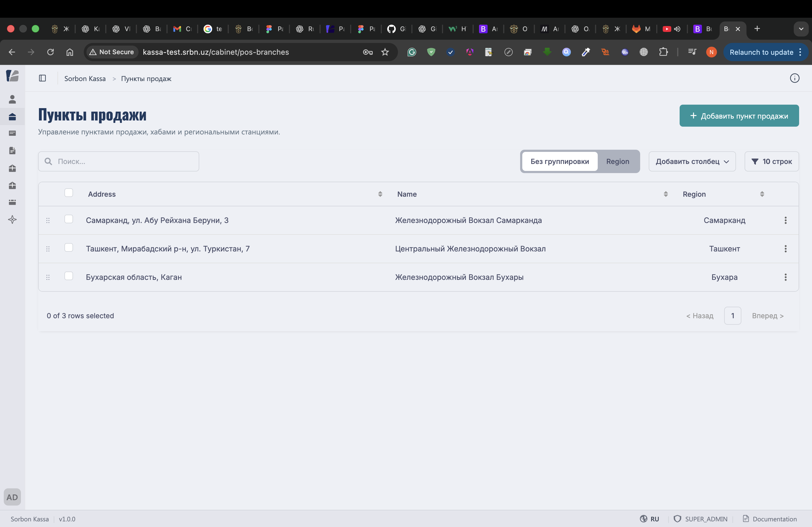Screen dimensions: 812x527
Task: Sort by the Address column arrows
Action: tap(380, 194)
